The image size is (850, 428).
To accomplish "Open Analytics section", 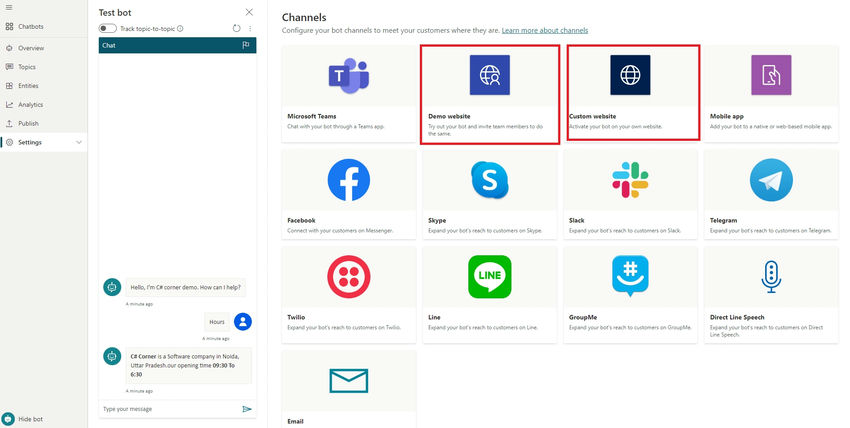I will 30,105.
